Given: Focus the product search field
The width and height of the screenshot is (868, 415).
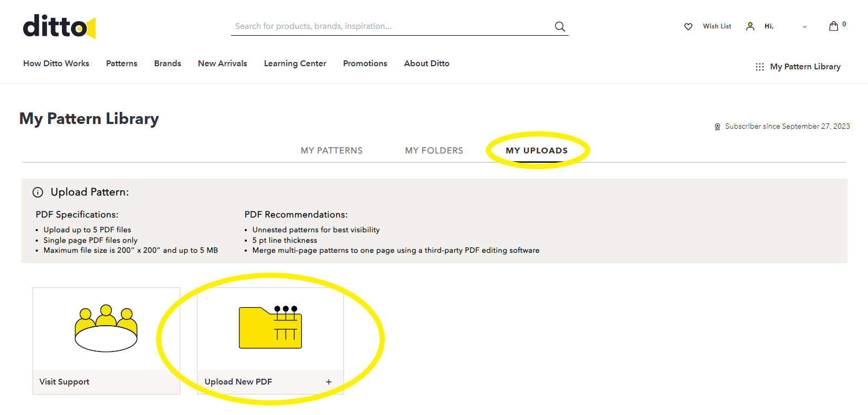Looking at the screenshot, I should (x=391, y=26).
